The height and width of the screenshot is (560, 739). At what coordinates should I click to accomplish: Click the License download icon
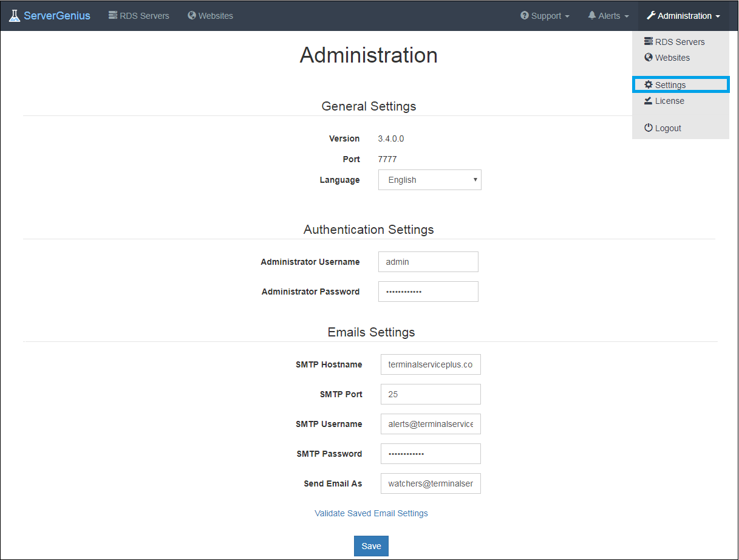649,100
